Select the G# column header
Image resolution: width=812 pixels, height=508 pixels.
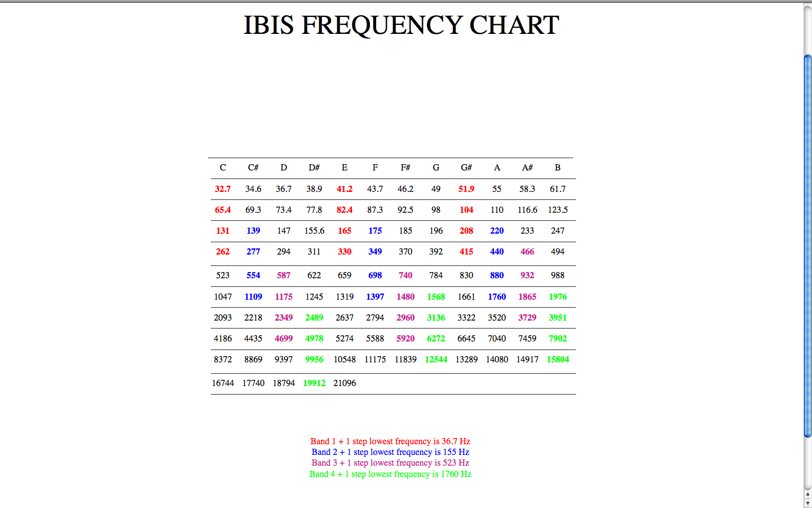[466, 168]
